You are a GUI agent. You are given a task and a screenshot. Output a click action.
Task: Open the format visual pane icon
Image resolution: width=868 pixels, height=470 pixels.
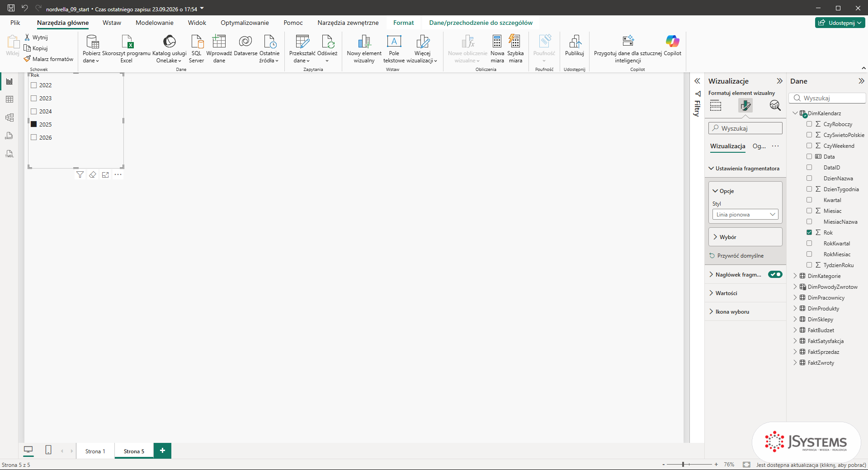point(745,105)
